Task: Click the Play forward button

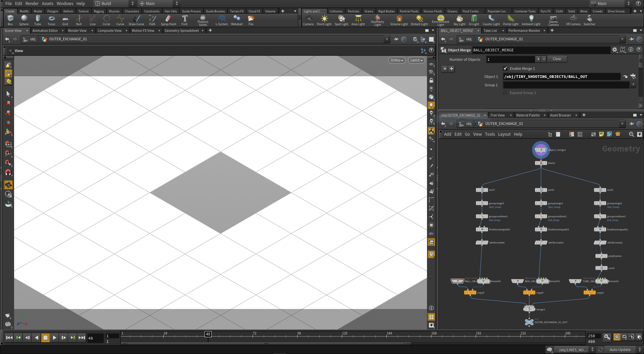Action: point(54,338)
